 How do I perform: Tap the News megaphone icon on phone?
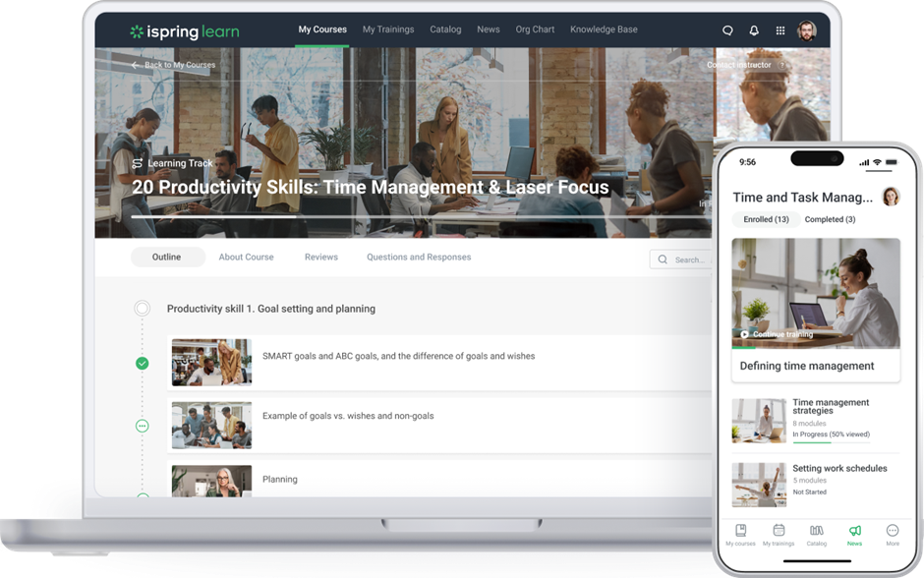(854, 531)
